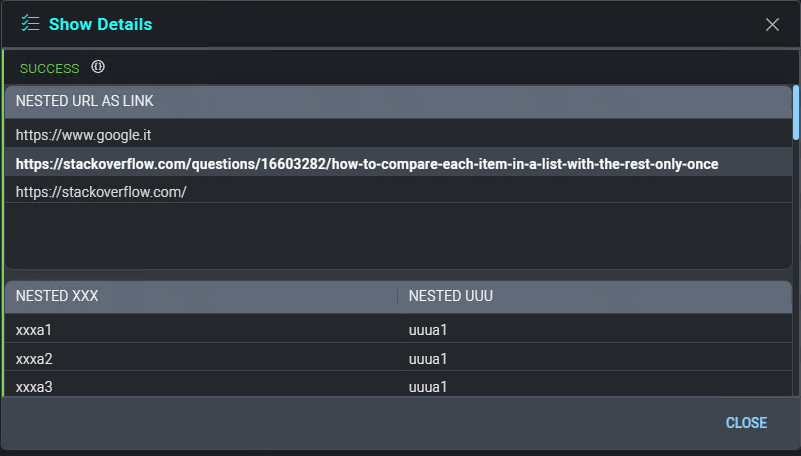Sort by NESTED URL AS LINK header
The width and height of the screenshot is (801, 456).
click(x=84, y=101)
